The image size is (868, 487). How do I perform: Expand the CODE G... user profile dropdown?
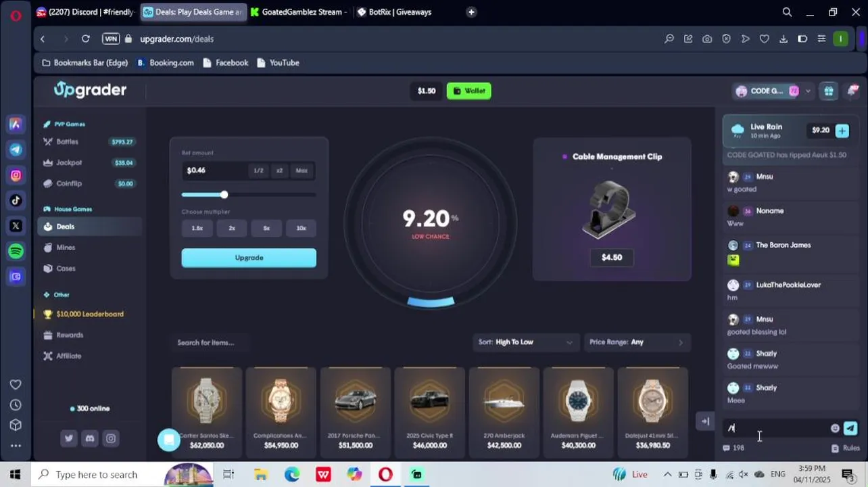click(773, 91)
